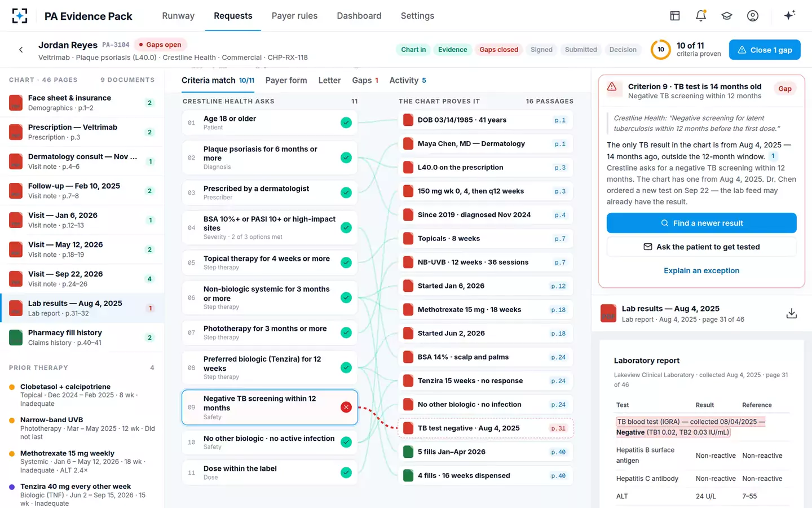Image resolution: width=812 pixels, height=508 pixels.
Task: Open Settings from top navigation
Action: pos(417,16)
